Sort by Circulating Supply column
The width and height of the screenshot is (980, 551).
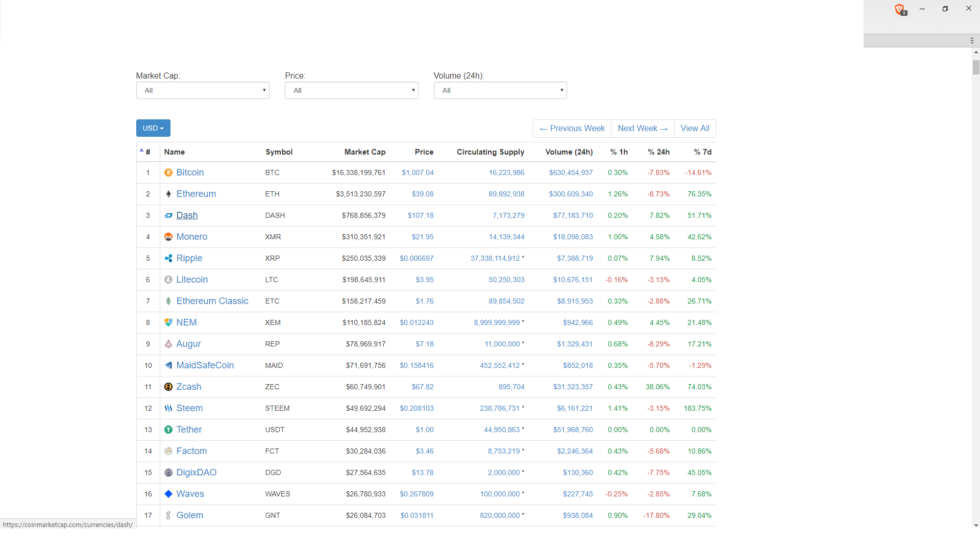pyautogui.click(x=491, y=152)
